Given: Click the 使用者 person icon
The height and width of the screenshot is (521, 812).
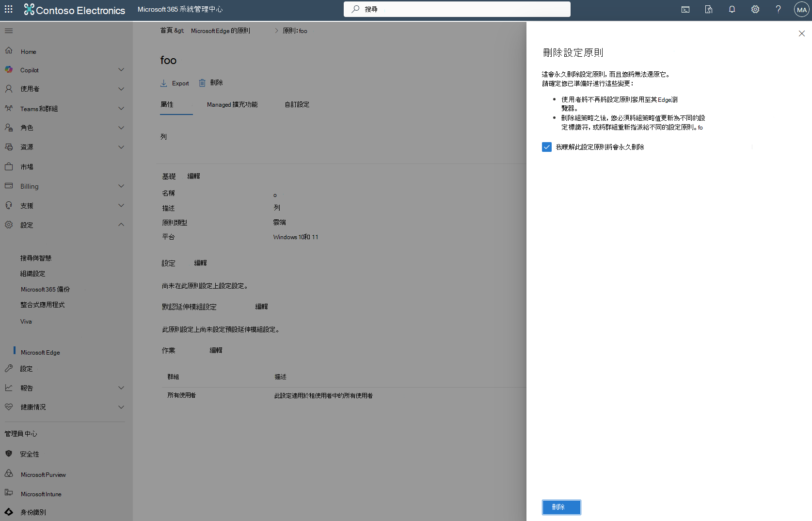Looking at the screenshot, I should 9,89.
